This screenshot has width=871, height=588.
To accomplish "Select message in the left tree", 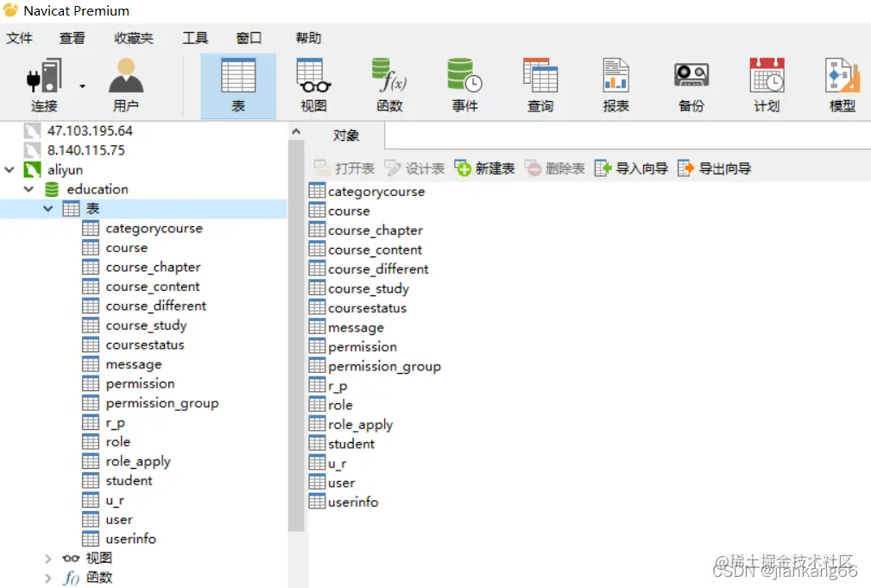I will tap(134, 364).
